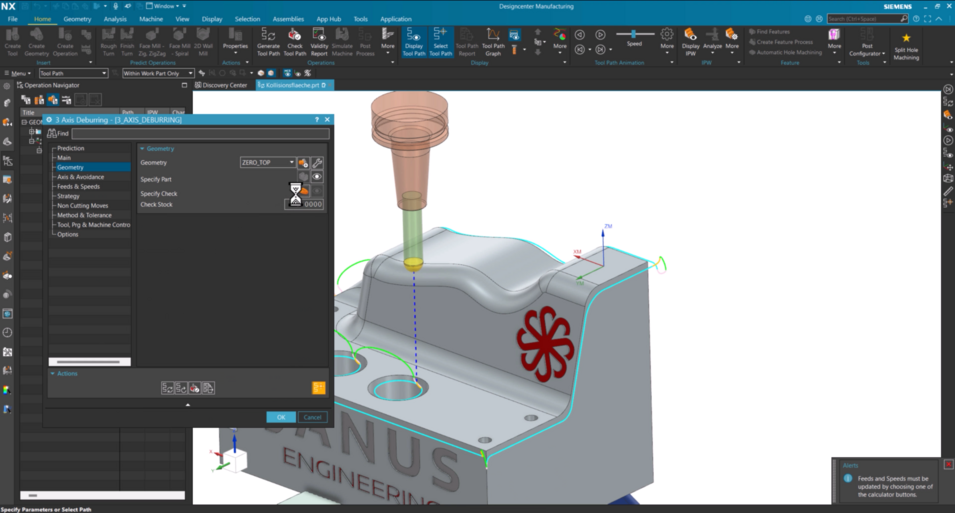Screen dimensions: 955x513
Task: Open the Properties dropdown in Actions group
Action: coord(235,40)
